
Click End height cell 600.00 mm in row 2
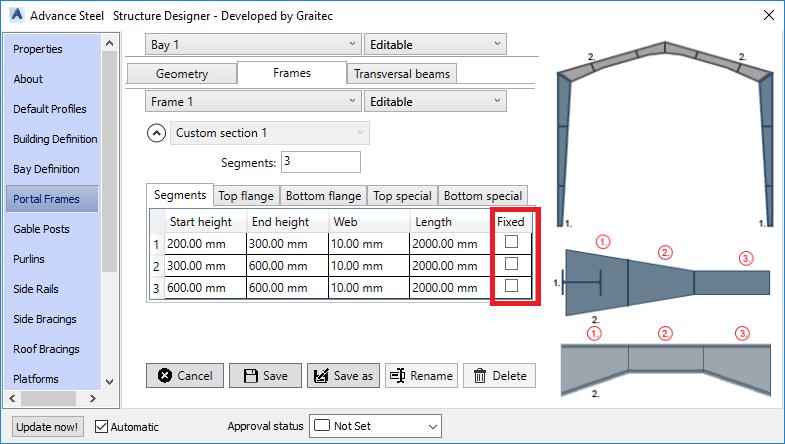point(287,266)
